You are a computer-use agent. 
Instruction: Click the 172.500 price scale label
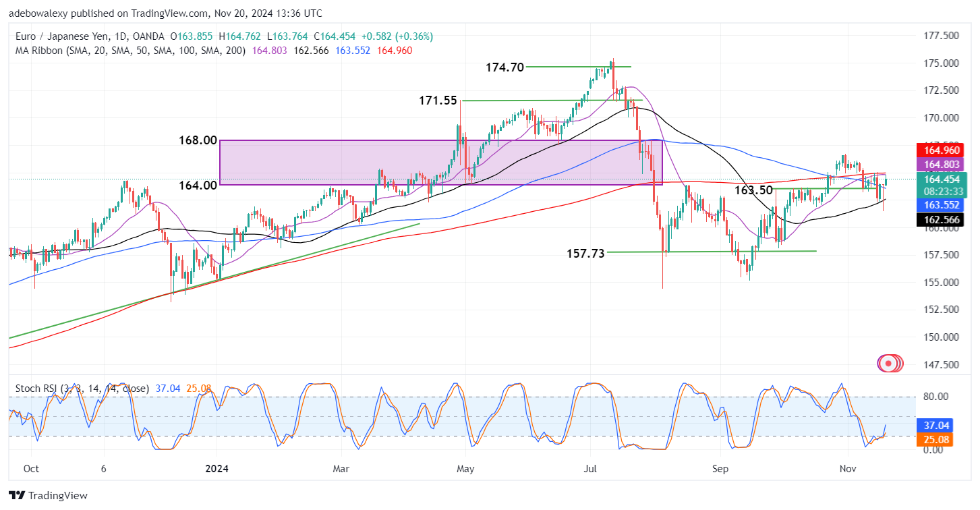[940, 90]
